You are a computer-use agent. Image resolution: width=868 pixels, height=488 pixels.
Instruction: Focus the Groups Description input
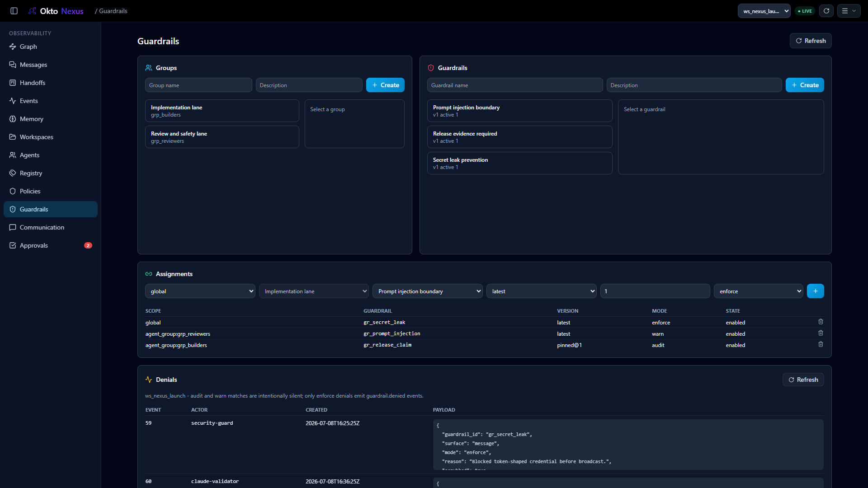(x=309, y=85)
